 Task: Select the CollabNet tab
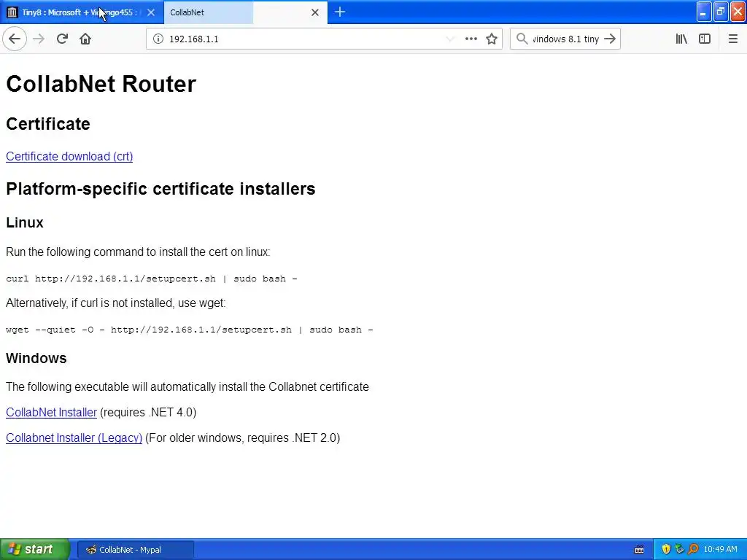(246, 12)
